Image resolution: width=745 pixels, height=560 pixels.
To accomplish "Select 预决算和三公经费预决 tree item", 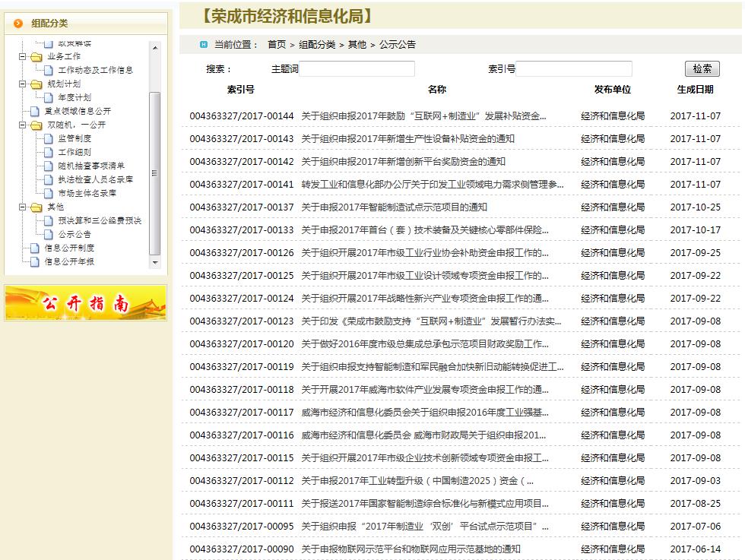I will [x=100, y=221].
